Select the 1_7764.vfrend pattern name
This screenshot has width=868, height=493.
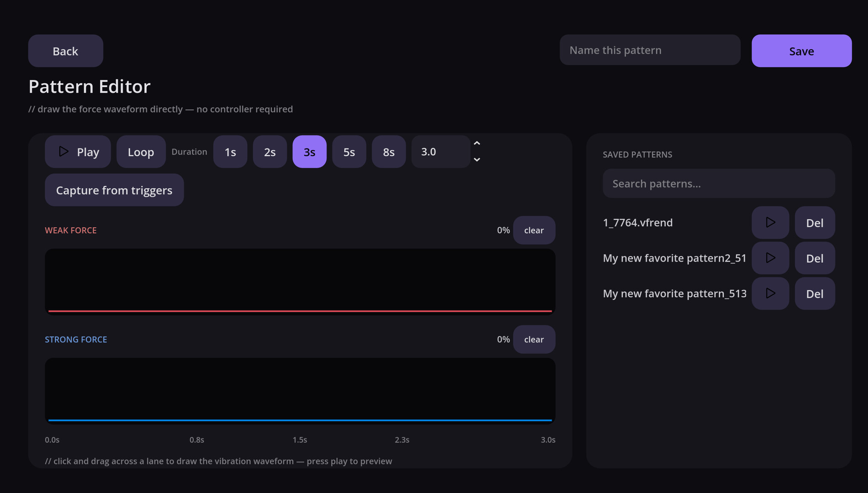point(638,222)
